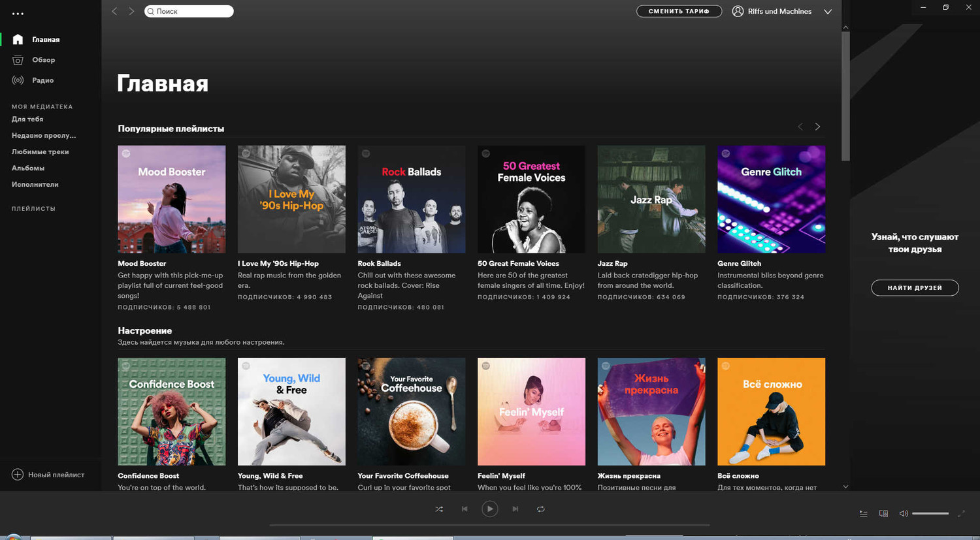
Task: Click the Confidence Boost cover art
Action: pos(172,411)
